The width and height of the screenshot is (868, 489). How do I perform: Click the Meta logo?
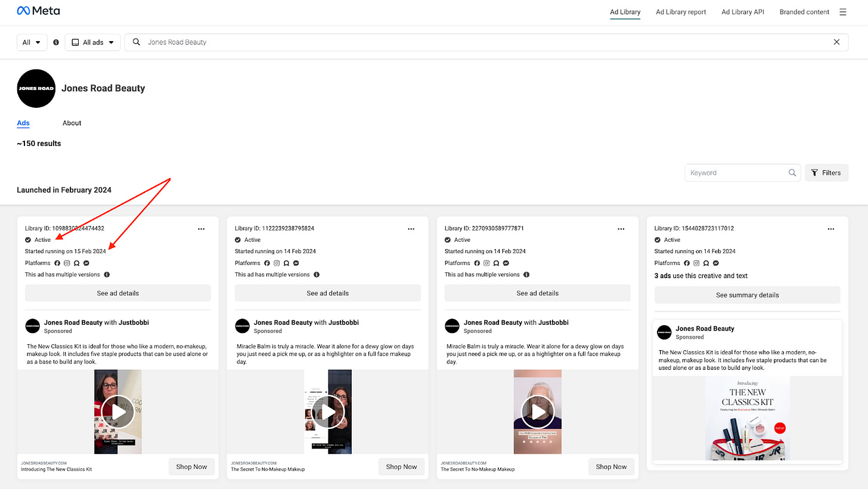click(38, 11)
